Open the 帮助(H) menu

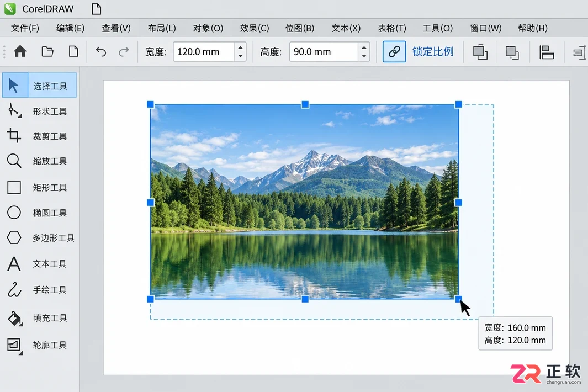(532, 28)
